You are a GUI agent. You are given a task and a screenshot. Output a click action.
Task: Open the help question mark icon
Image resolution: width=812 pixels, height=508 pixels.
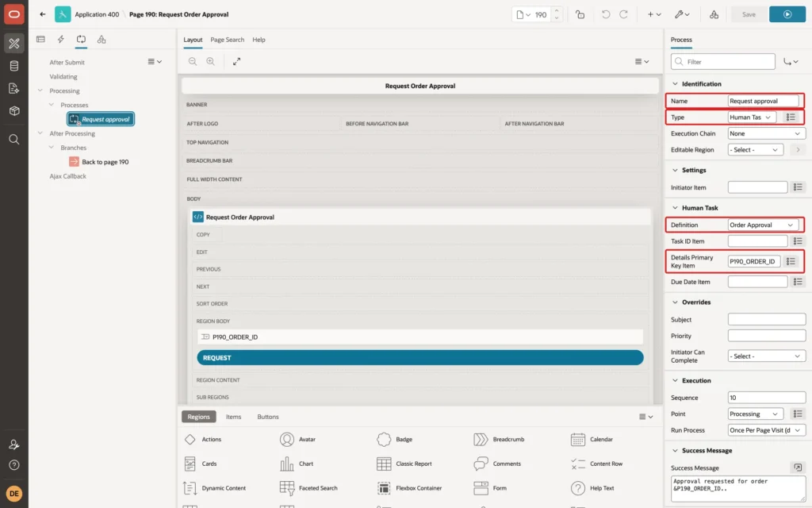[14, 465]
